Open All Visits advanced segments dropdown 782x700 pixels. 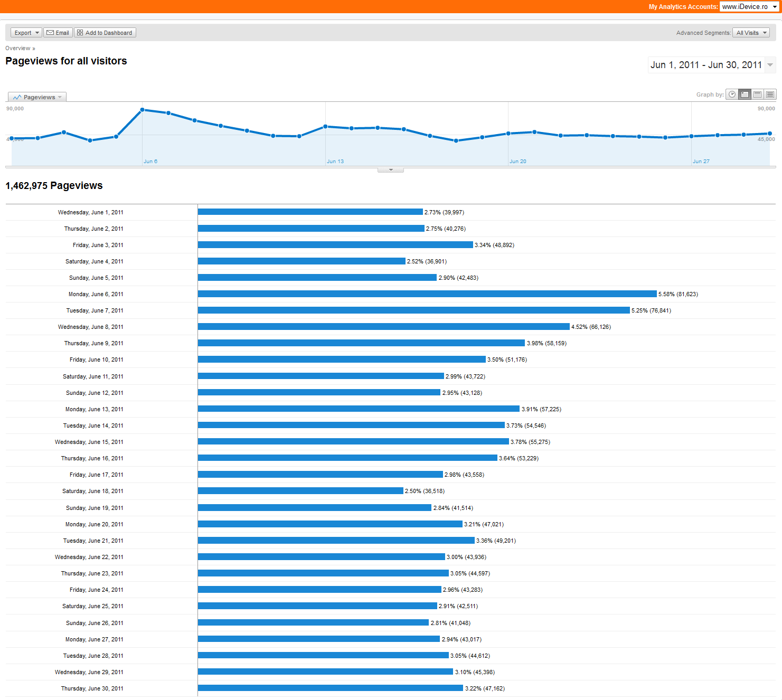pos(751,33)
